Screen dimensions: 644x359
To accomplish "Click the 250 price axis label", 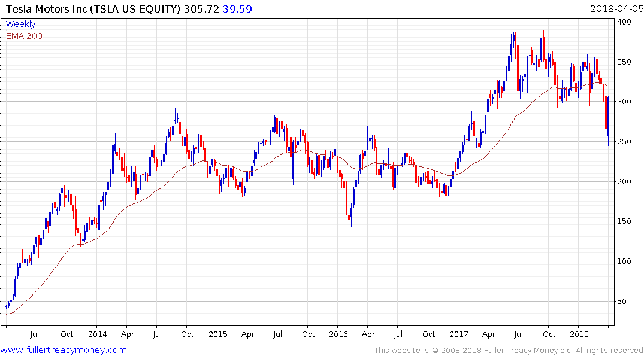I will click(624, 142).
